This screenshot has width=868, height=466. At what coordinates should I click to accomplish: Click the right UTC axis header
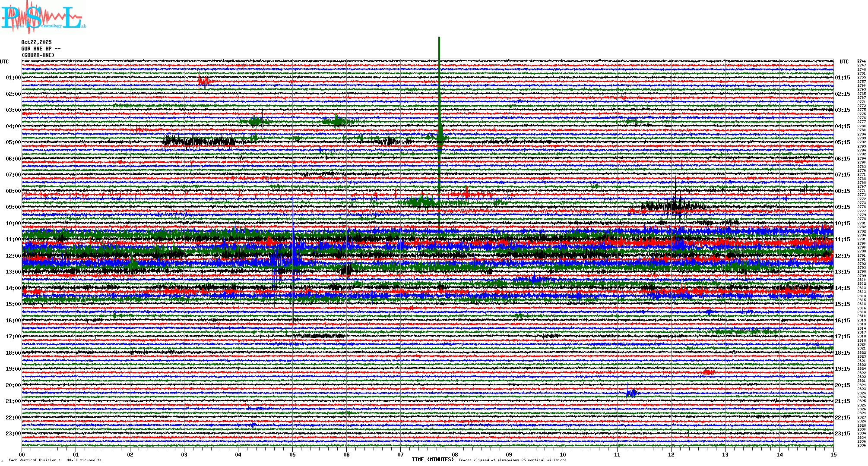(x=844, y=62)
